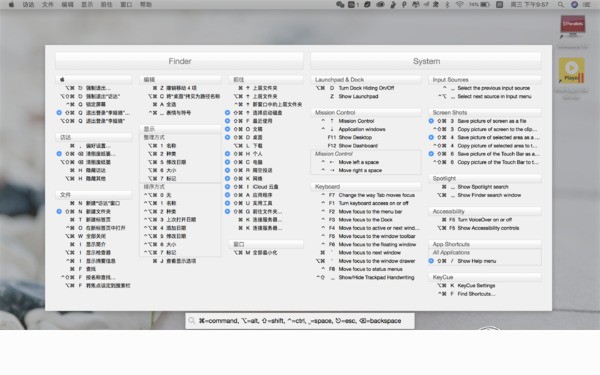Click blue marker beside Save picture of screen as a file

[x=431, y=121]
